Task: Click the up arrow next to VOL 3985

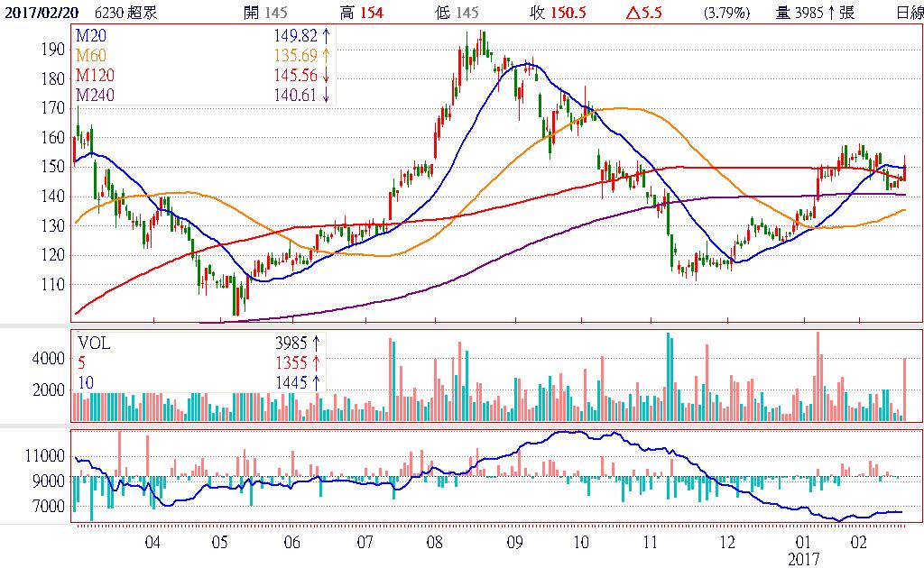Action: coord(317,343)
